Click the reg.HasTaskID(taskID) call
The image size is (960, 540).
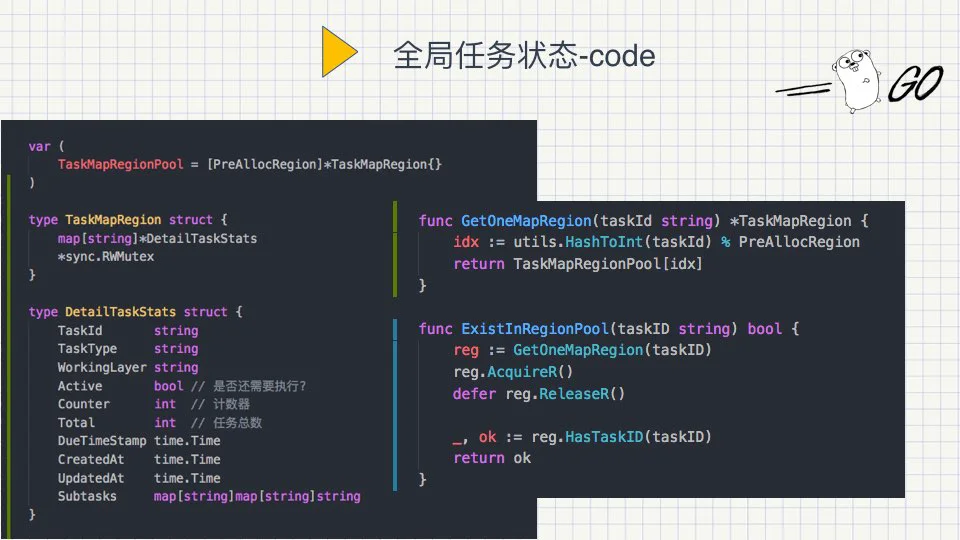[621, 437]
